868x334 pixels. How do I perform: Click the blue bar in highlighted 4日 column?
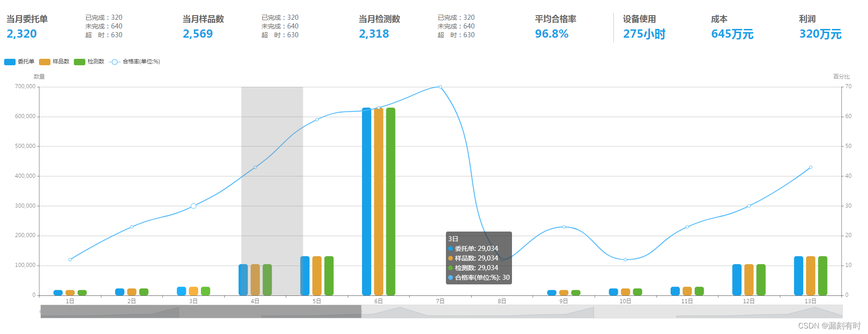pyautogui.click(x=243, y=280)
